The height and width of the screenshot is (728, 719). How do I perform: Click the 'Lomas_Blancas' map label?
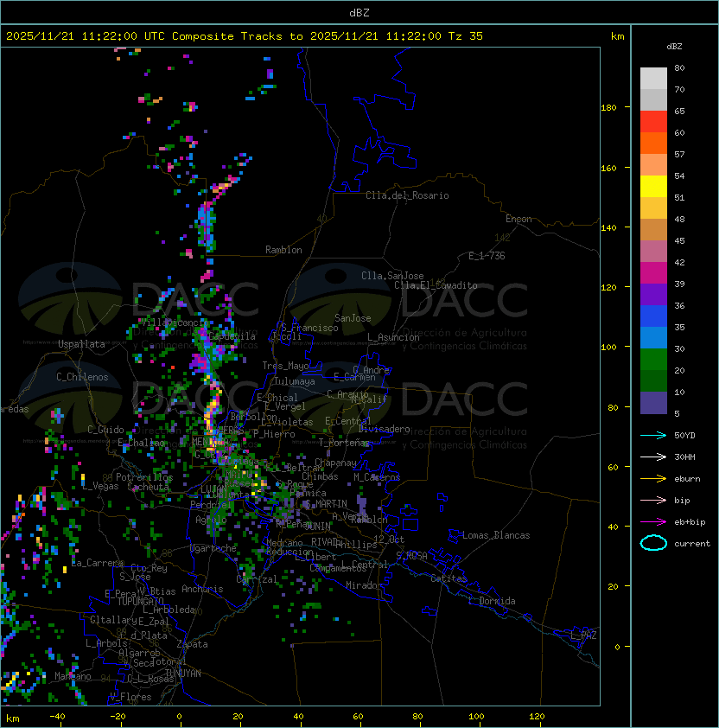pyautogui.click(x=496, y=535)
